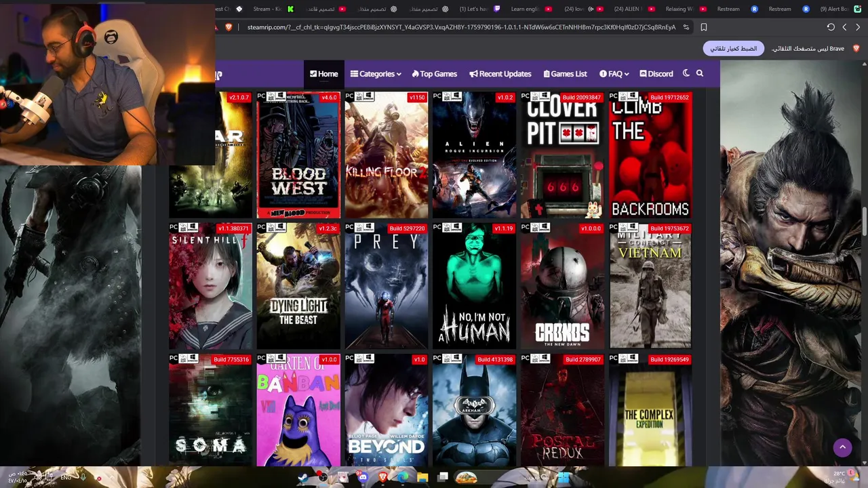Image resolution: width=868 pixels, height=488 pixels.
Task: Open site settings icon in address bar
Action: pyautogui.click(x=686, y=27)
